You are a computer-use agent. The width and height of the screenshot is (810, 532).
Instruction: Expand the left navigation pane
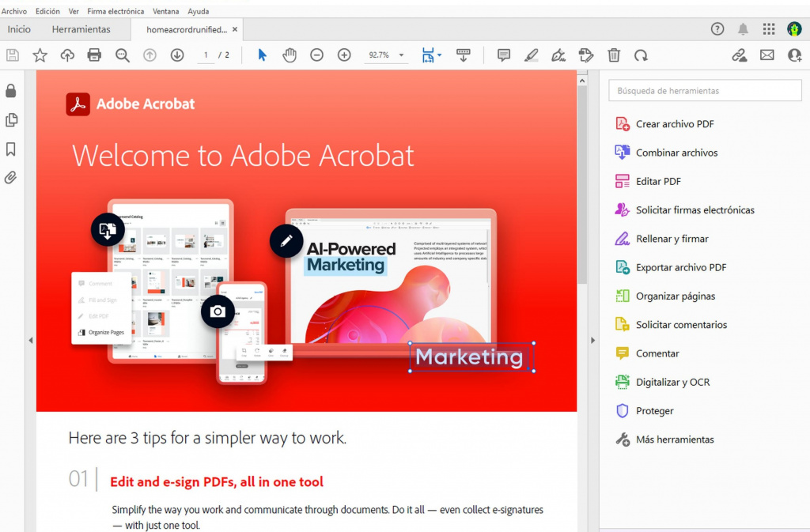coord(31,341)
